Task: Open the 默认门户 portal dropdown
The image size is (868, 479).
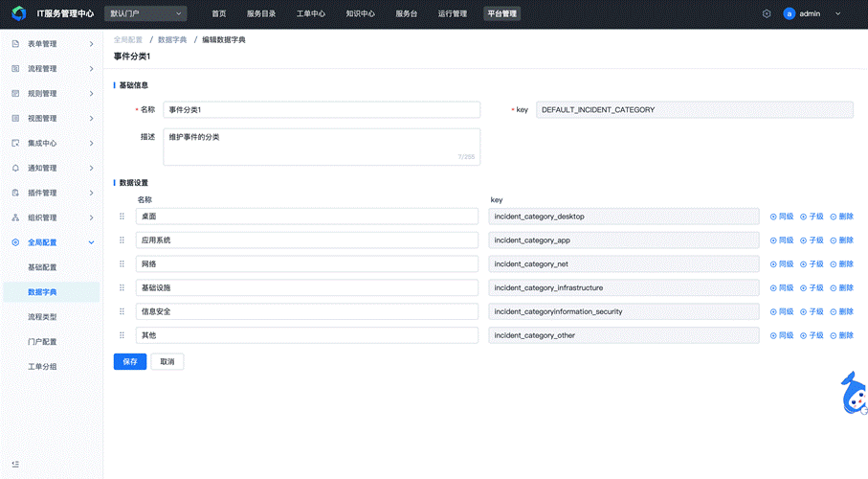Action: 145,13
